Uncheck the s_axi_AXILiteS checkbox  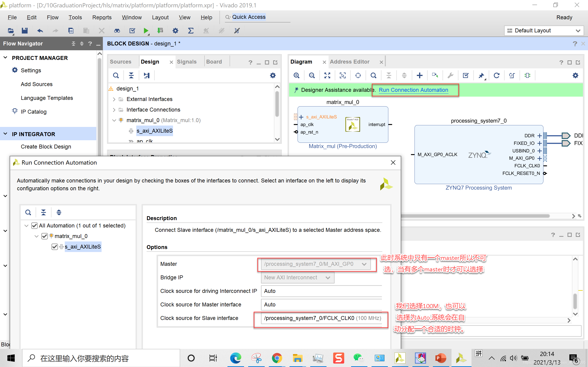[55, 247]
